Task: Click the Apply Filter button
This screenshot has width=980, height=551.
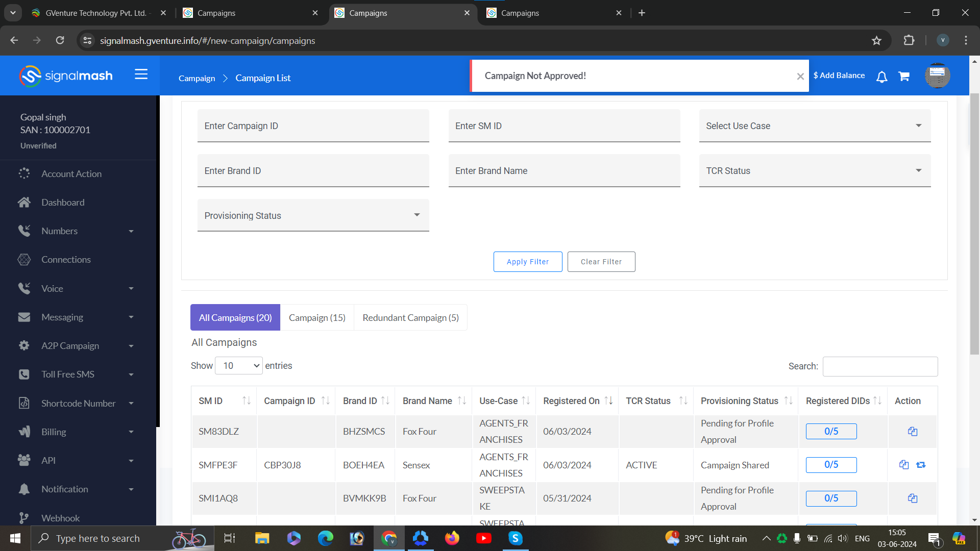Action: point(527,262)
